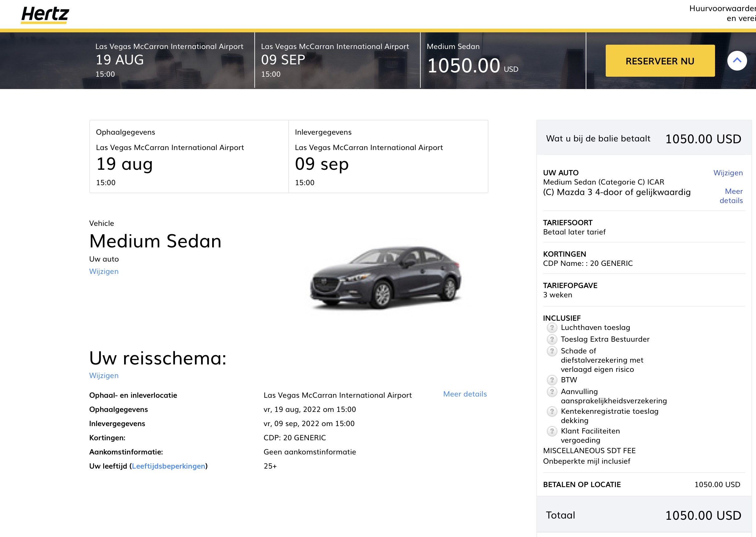Viewport: 756px width, 537px height.
Task: Open Meer details next to the location
Action: (x=465, y=394)
